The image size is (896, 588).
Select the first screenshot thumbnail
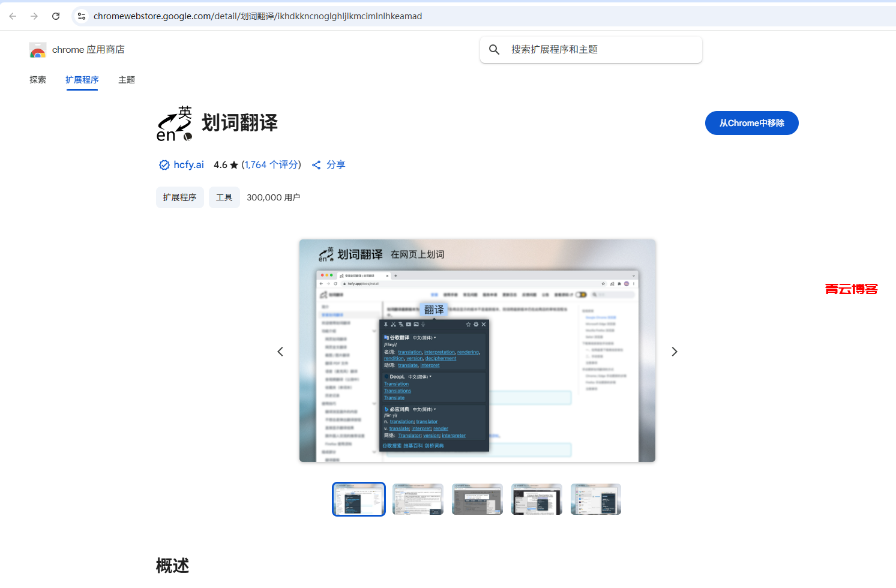click(359, 499)
